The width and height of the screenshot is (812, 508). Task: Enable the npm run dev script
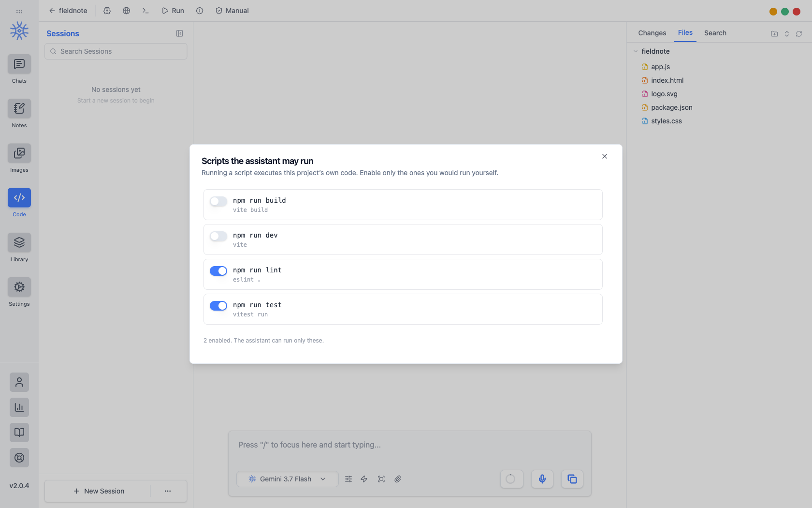(x=218, y=236)
